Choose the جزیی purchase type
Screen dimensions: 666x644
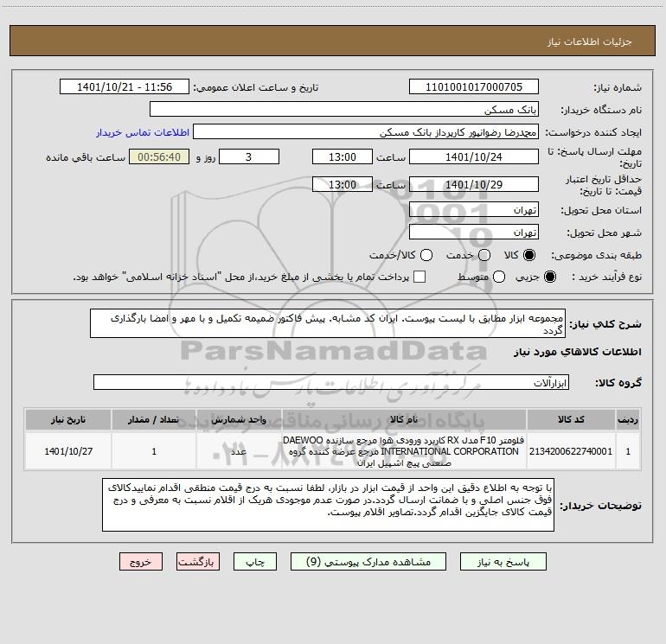pos(549,277)
